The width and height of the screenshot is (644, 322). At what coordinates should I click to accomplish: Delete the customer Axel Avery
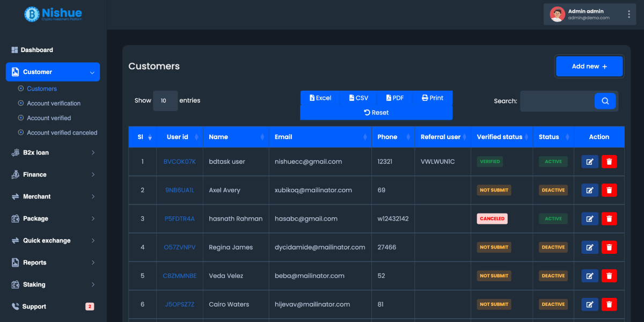(609, 190)
